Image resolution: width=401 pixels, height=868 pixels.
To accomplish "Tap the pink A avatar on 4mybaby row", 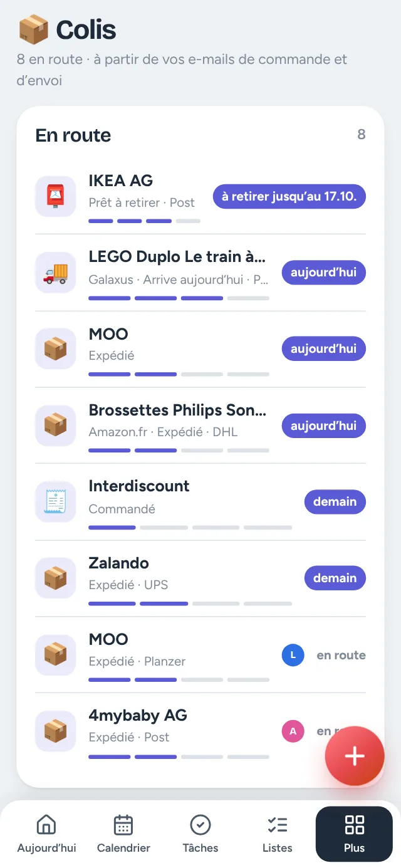I will pyautogui.click(x=293, y=731).
